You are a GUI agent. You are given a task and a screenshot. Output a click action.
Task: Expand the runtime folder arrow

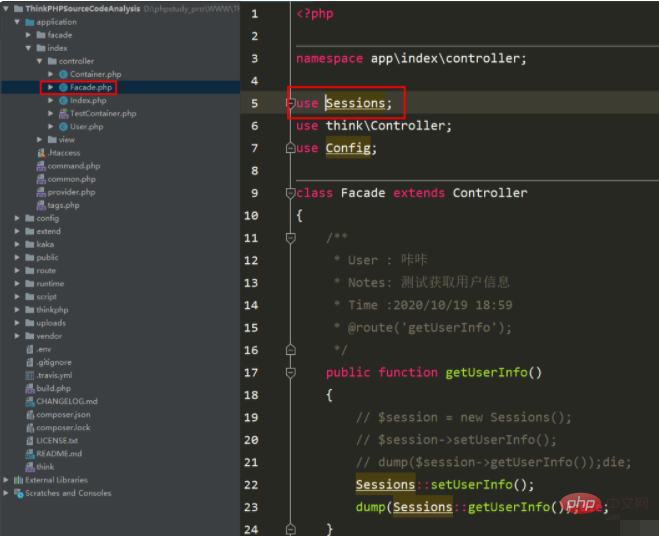tap(17, 283)
